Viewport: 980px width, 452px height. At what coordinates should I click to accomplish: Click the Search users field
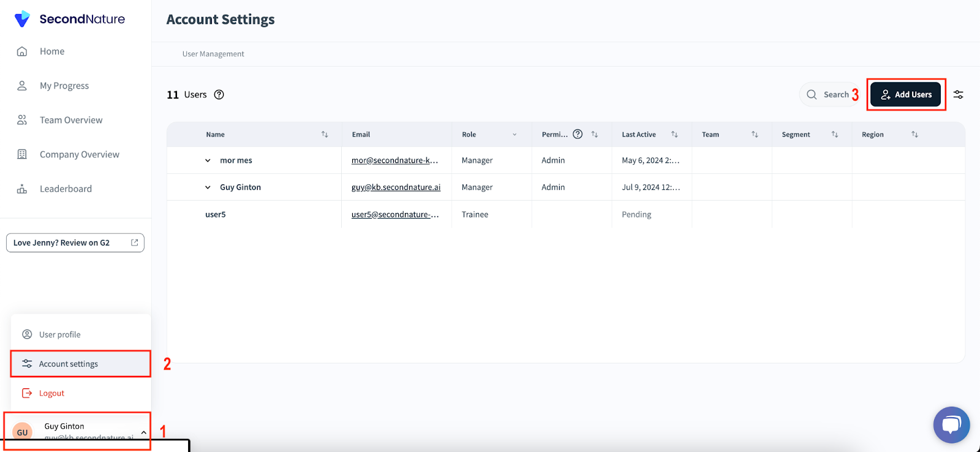pyautogui.click(x=830, y=94)
